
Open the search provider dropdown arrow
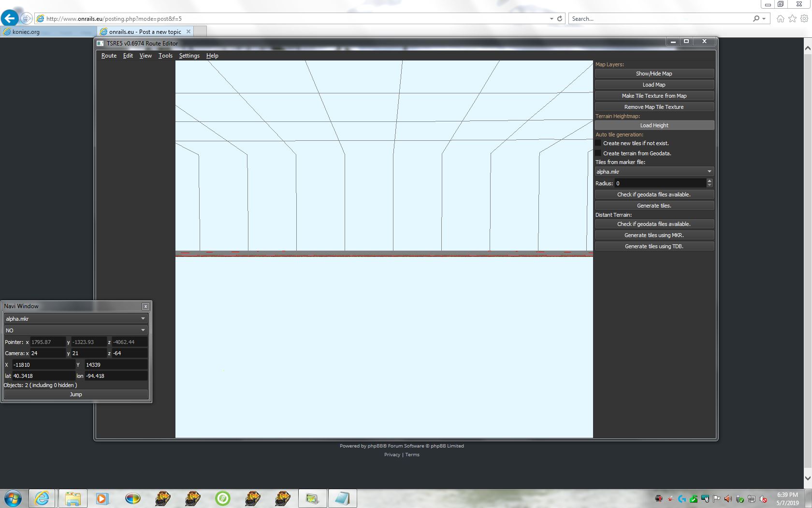pyautogui.click(x=764, y=18)
